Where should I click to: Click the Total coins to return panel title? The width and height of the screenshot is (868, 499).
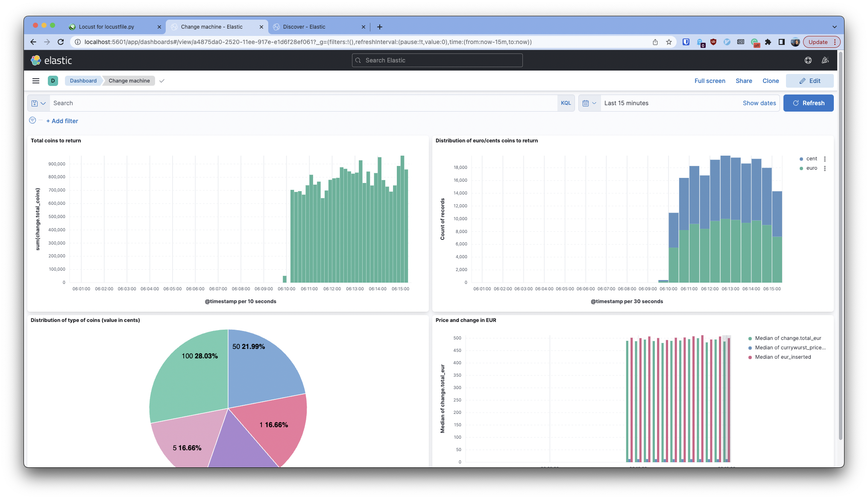tap(56, 141)
